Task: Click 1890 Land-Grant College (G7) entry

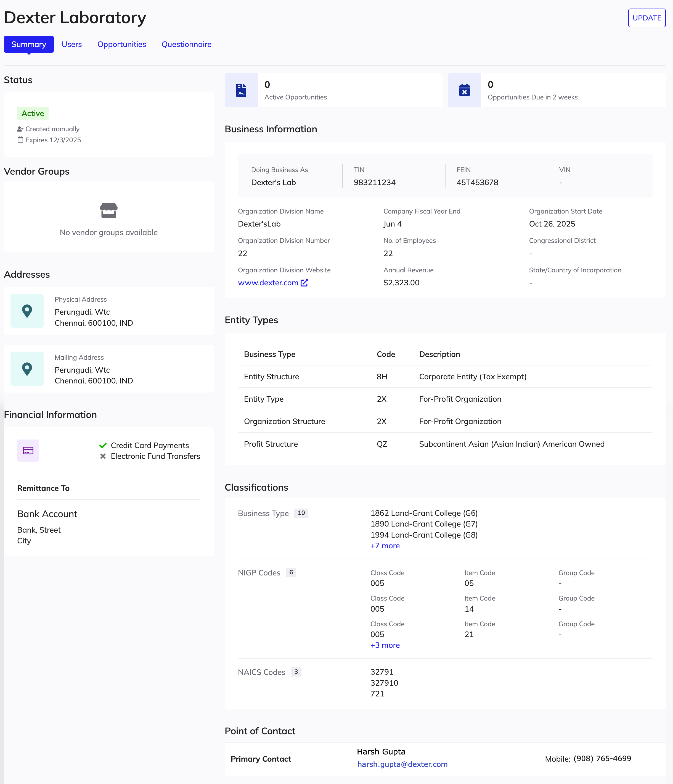Action: pos(424,524)
